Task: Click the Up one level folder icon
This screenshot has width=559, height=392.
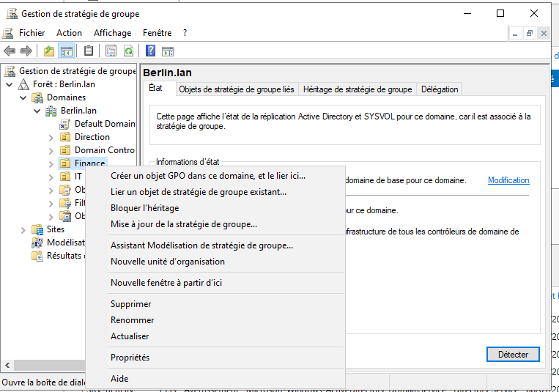Action: click(49, 51)
